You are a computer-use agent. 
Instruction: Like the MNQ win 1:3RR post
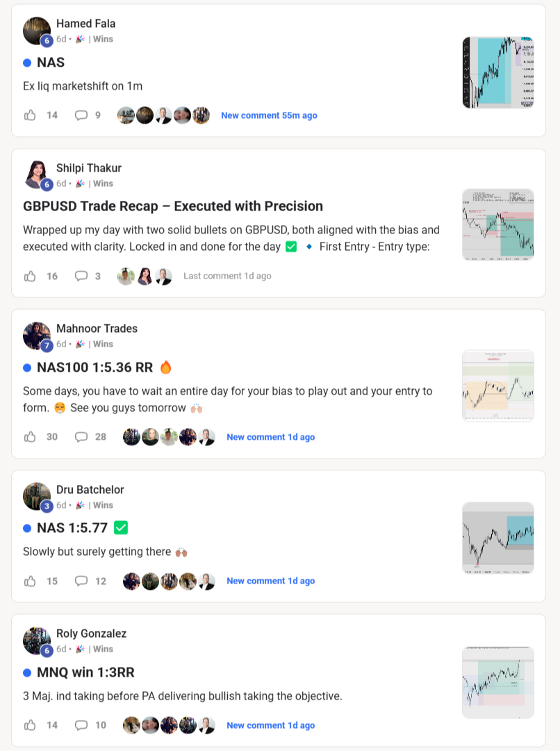tap(30, 725)
